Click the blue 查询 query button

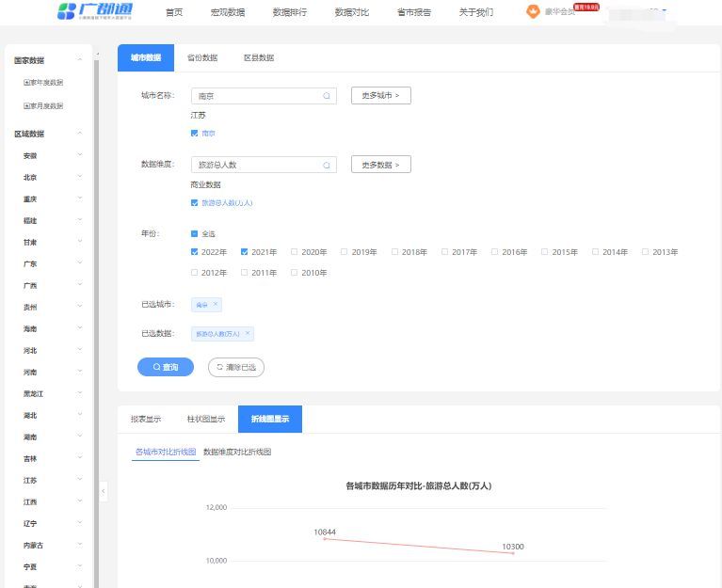pyautogui.click(x=165, y=367)
